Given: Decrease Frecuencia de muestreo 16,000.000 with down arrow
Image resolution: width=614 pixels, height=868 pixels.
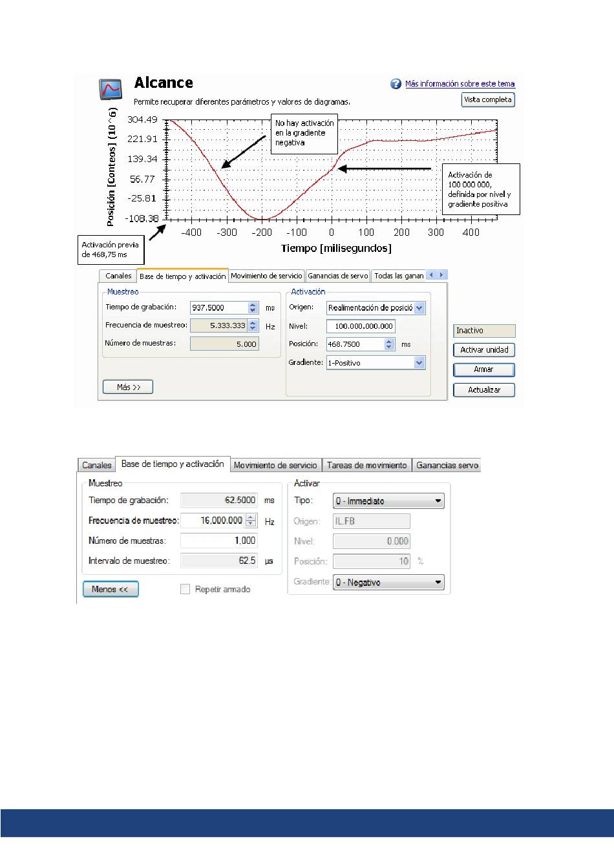Looking at the screenshot, I should pyautogui.click(x=251, y=523).
